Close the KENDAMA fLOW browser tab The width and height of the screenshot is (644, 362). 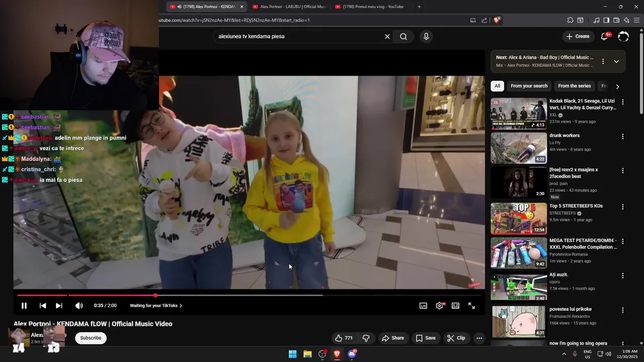click(x=242, y=7)
